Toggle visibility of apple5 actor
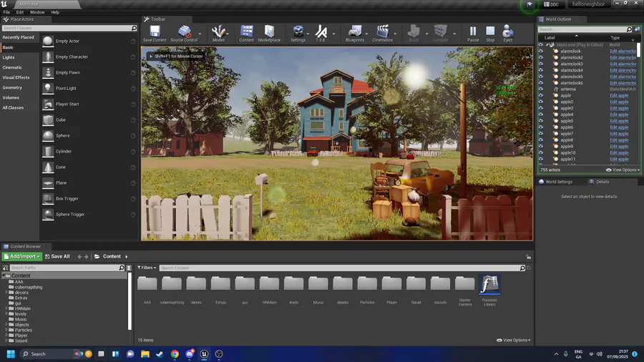644x362 pixels. click(x=541, y=121)
